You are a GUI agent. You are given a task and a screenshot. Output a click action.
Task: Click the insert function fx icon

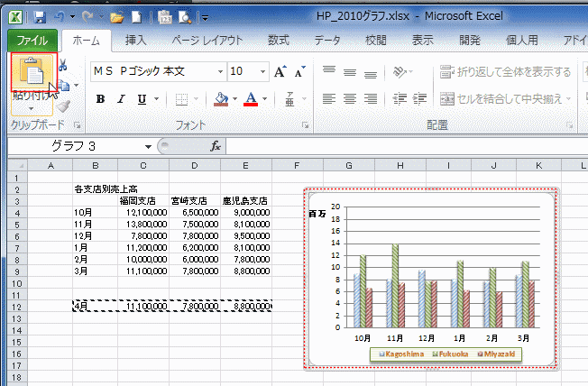(x=216, y=146)
